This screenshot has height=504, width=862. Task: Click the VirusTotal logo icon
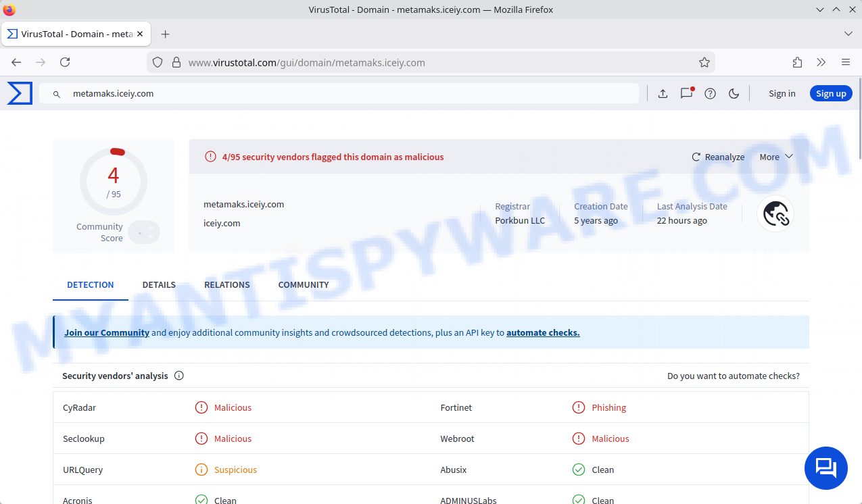pyautogui.click(x=20, y=93)
